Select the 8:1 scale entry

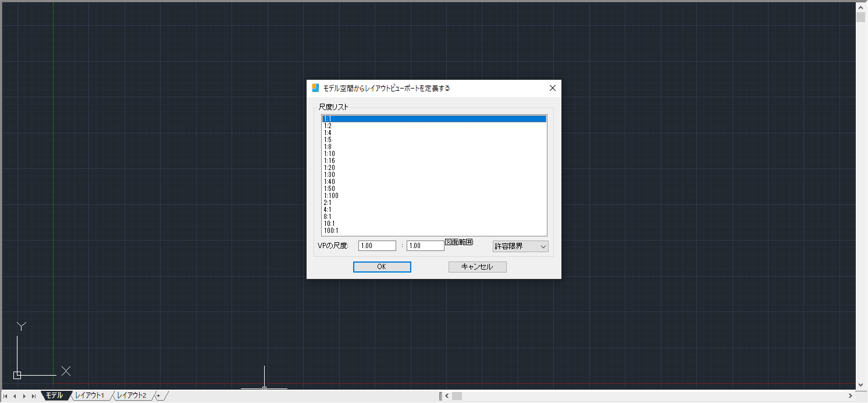click(x=434, y=217)
